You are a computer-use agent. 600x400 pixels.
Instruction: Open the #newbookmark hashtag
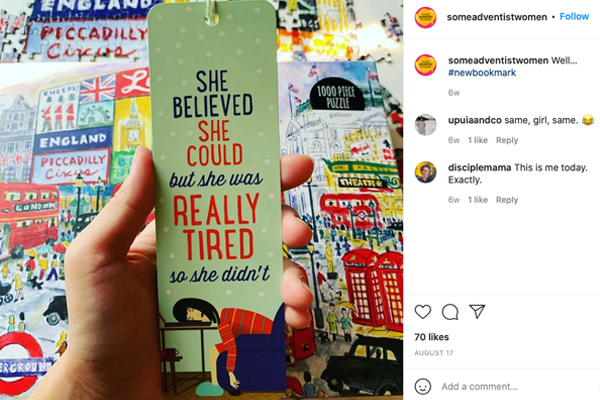pyautogui.click(x=482, y=72)
